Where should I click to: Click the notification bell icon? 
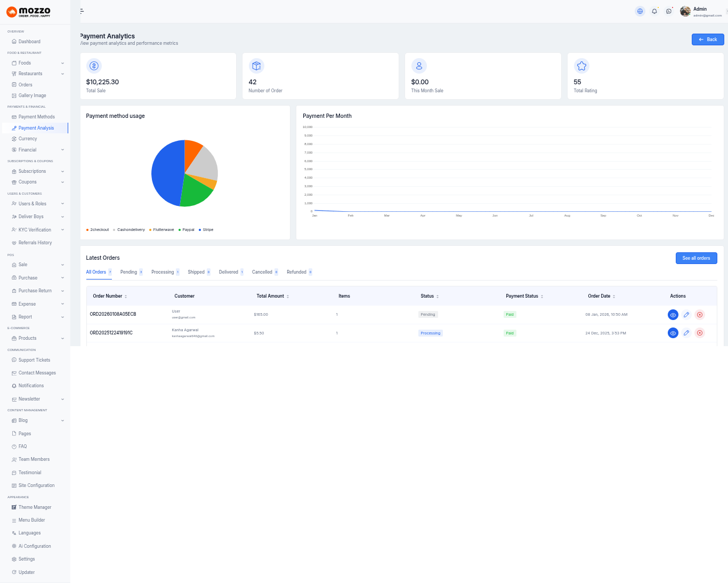point(654,11)
